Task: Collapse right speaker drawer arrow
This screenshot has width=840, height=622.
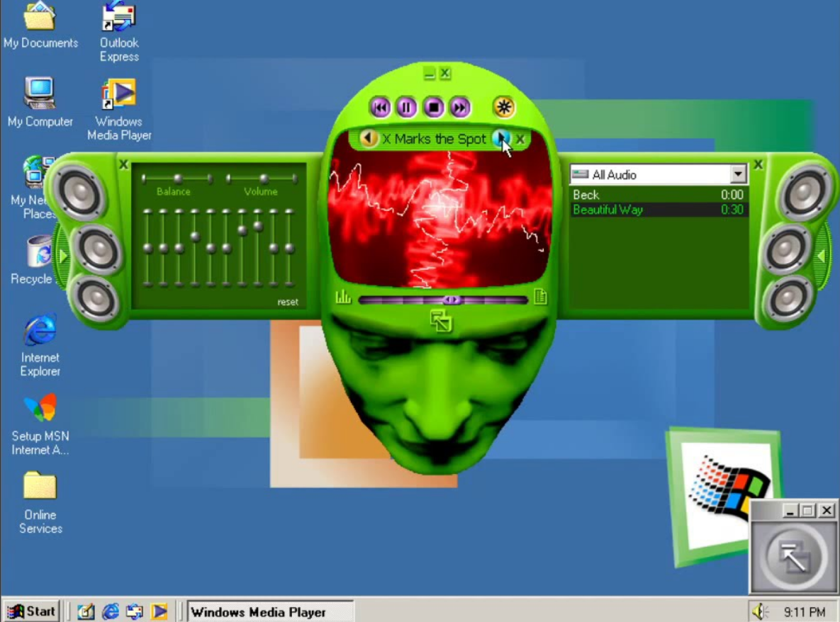Action: click(821, 256)
